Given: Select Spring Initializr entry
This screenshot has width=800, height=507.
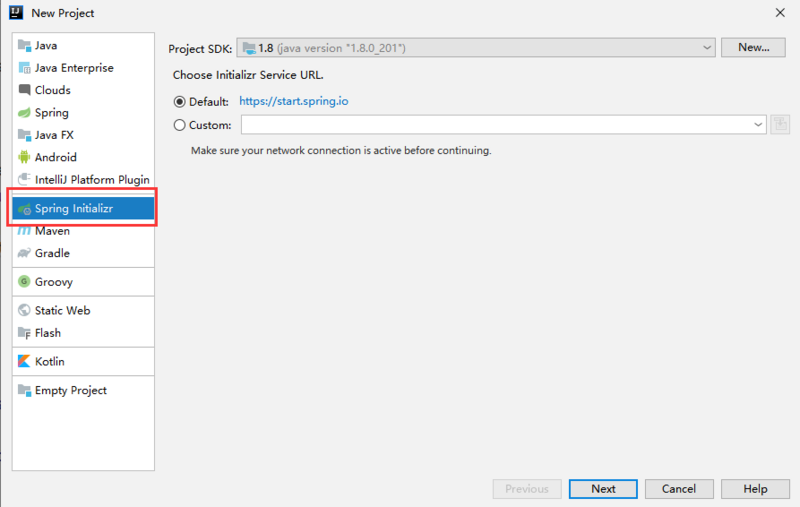Looking at the screenshot, I should tap(83, 208).
